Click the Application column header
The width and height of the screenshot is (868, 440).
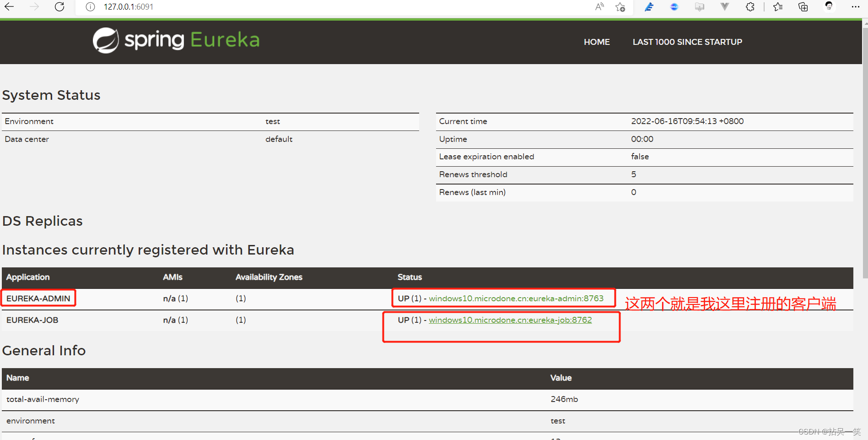[x=28, y=277]
